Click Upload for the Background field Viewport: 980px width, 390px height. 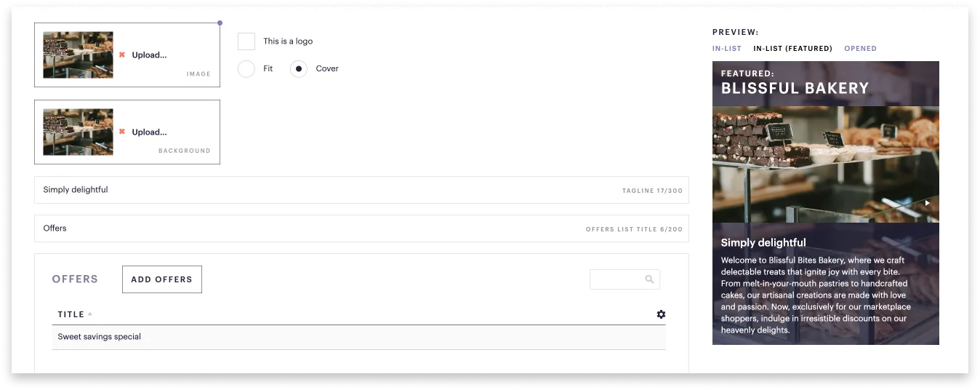coord(149,132)
